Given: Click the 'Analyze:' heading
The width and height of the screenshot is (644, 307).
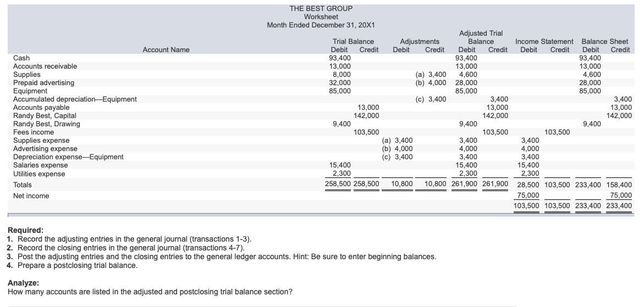Looking at the screenshot, I should [x=24, y=283].
